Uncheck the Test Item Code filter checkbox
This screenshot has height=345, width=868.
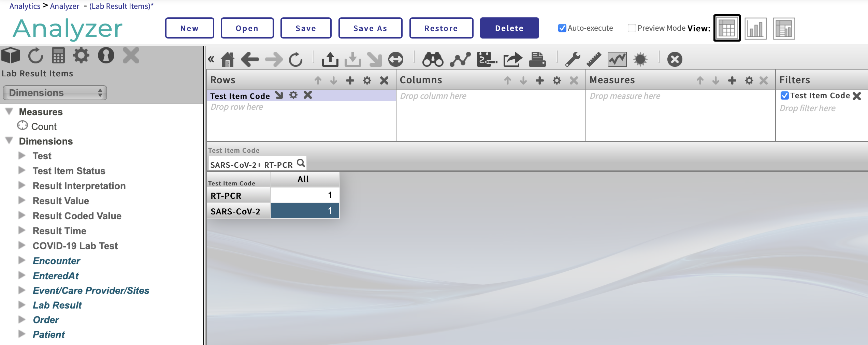[x=784, y=95]
